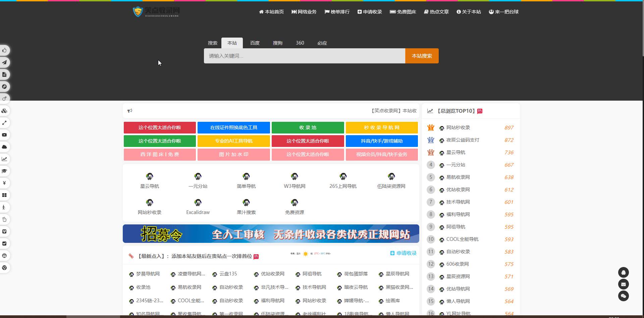Open the 关于本站 nav menu item
The width and height of the screenshot is (644, 318).
(469, 12)
